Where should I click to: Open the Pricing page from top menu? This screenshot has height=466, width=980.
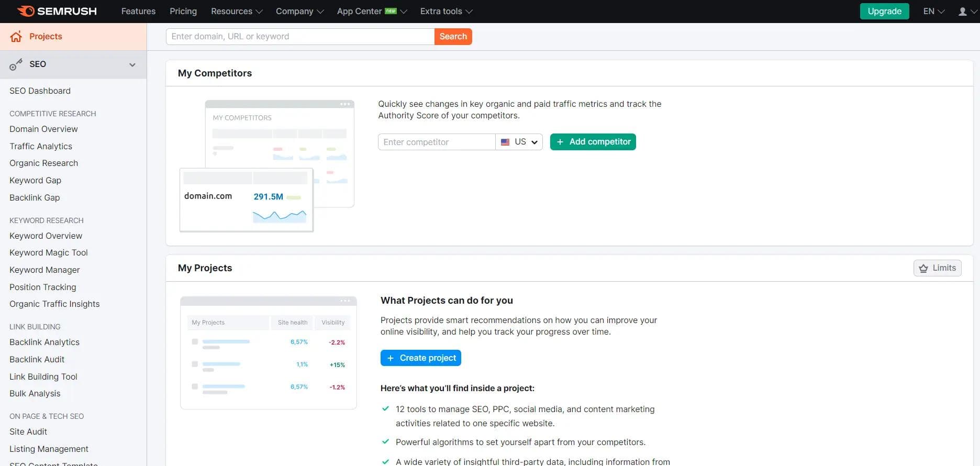pyautogui.click(x=183, y=11)
